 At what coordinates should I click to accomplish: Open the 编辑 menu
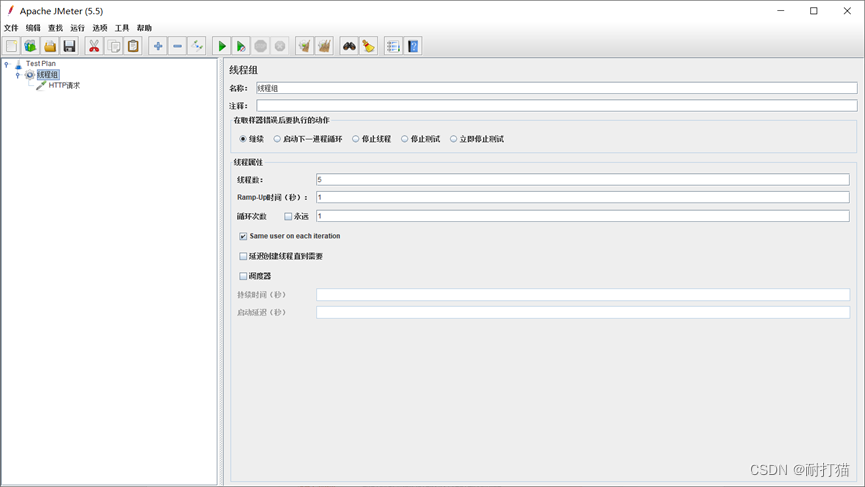33,28
